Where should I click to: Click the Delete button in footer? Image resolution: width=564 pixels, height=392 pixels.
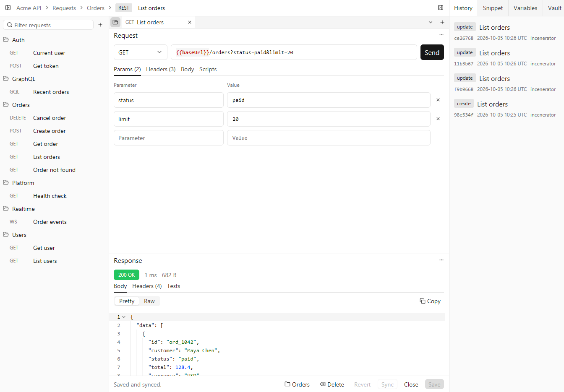pyautogui.click(x=332, y=384)
